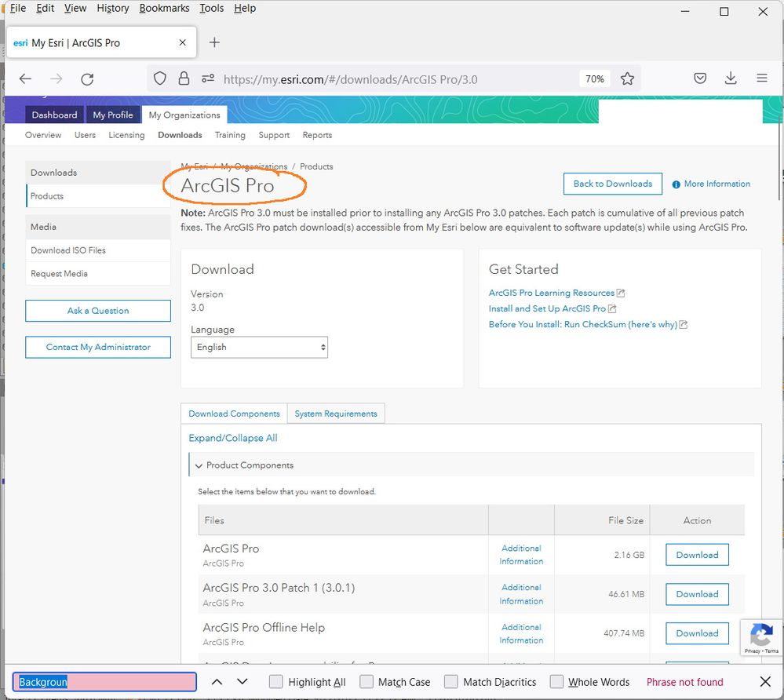
Task: Open the Language dropdown set to English
Action: 259,347
